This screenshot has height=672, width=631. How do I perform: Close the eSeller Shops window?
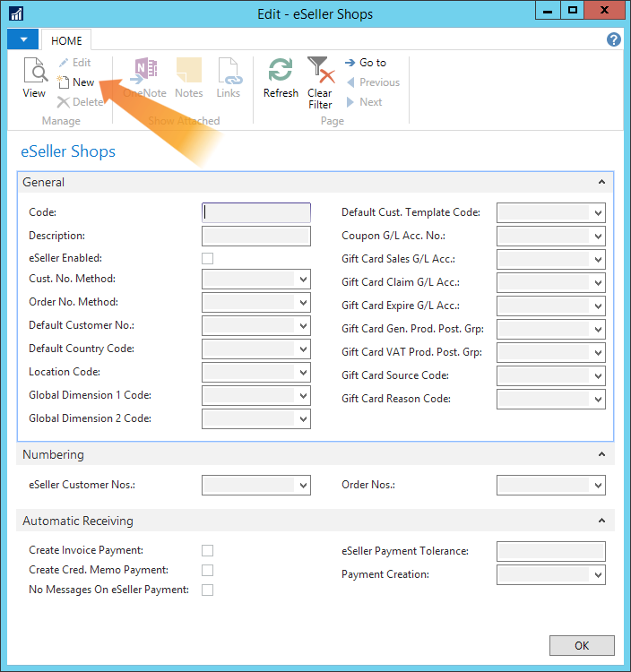[x=604, y=10]
